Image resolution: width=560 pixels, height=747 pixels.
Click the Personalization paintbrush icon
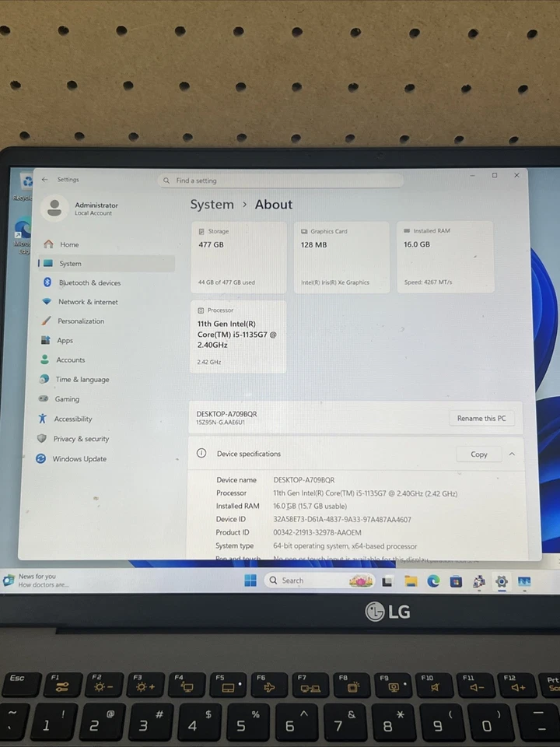pyautogui.click(x=46, y=321)
